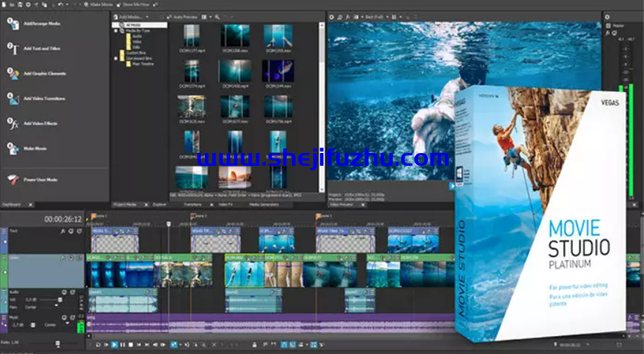Viewport: 644px width, 354px height.
Task: Open the edit tool dropdown arrow in the bottom toolbar
Action: tap(180, 345)
